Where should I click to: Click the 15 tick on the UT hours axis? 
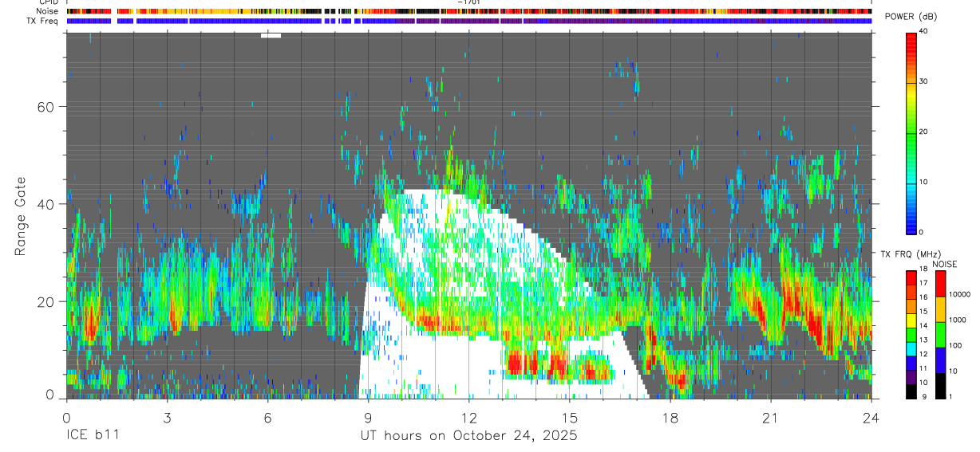pyautogui.click(x=569, y=417)
